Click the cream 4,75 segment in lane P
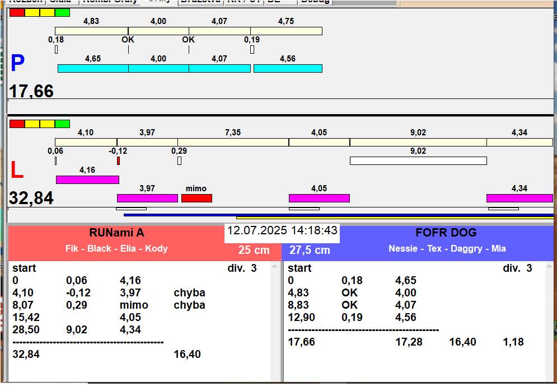The height and width of the screenshot is (392, 557). coord(286,31)
